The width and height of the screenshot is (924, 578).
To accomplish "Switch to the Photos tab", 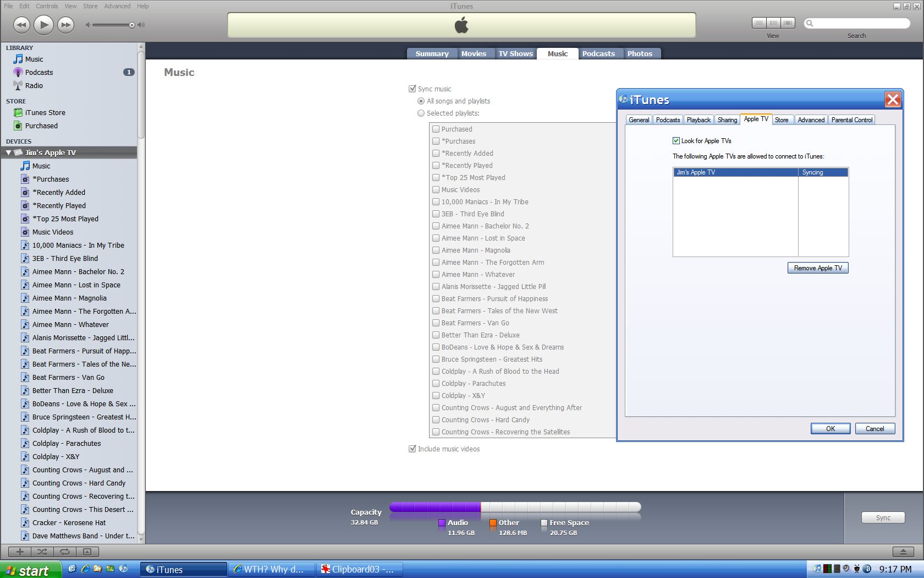I will click(x=640, y=53).
